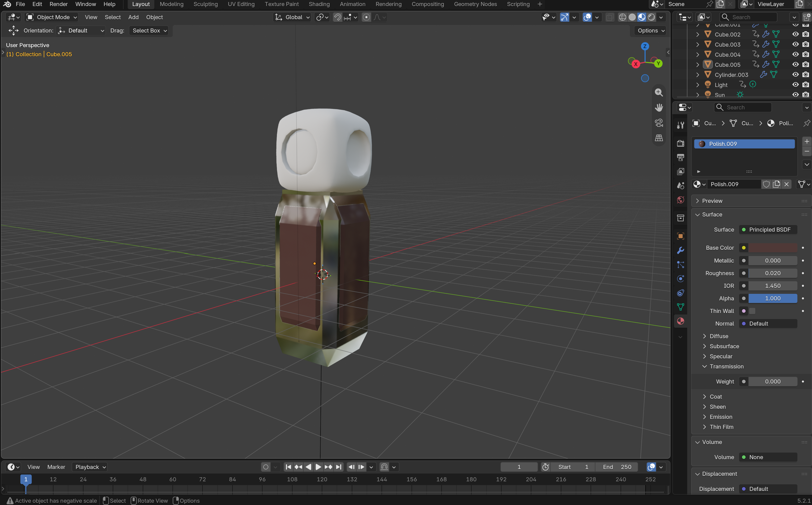Toggle the Thin Wall checkbox
812x505 pixels.
point(752,311)
